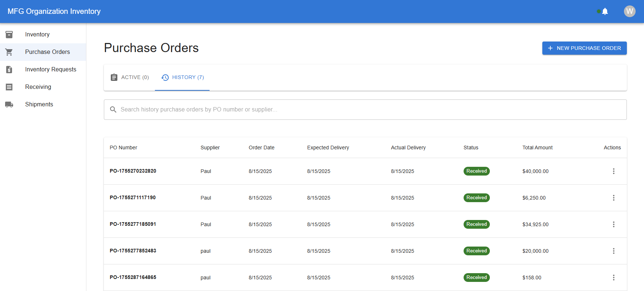The height and width of the screenshot is (291, 644).
Task: Click the Inventory Requests document icon
Action: coord(9,70)
